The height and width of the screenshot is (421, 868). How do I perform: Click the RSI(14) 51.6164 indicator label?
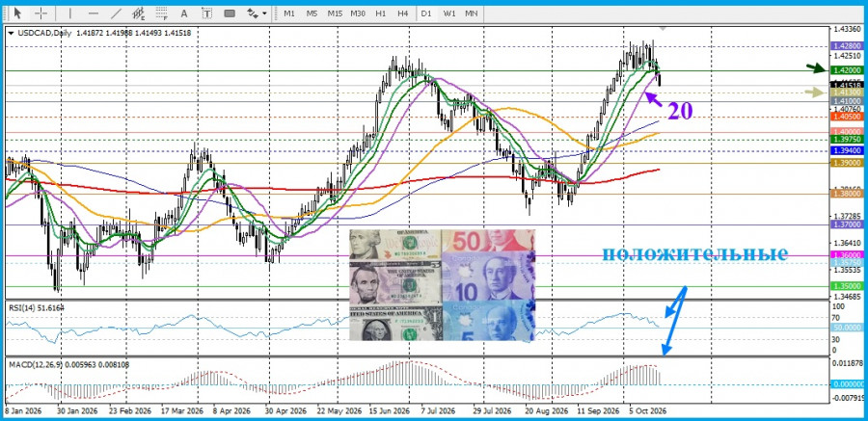tap(36, 307)
